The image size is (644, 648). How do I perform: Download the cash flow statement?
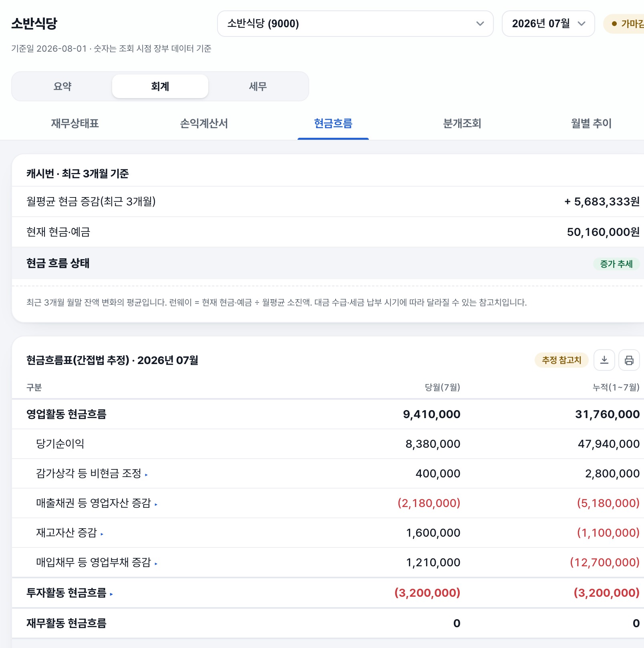[x=604, y=360]
